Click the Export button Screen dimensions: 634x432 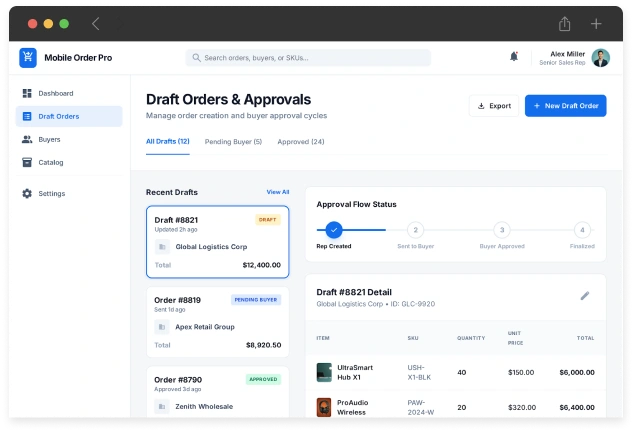tap(494, 106)
